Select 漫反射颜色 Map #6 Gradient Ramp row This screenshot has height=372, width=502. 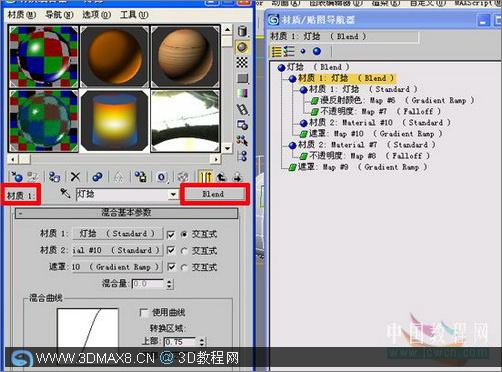[x=392, y=100]
